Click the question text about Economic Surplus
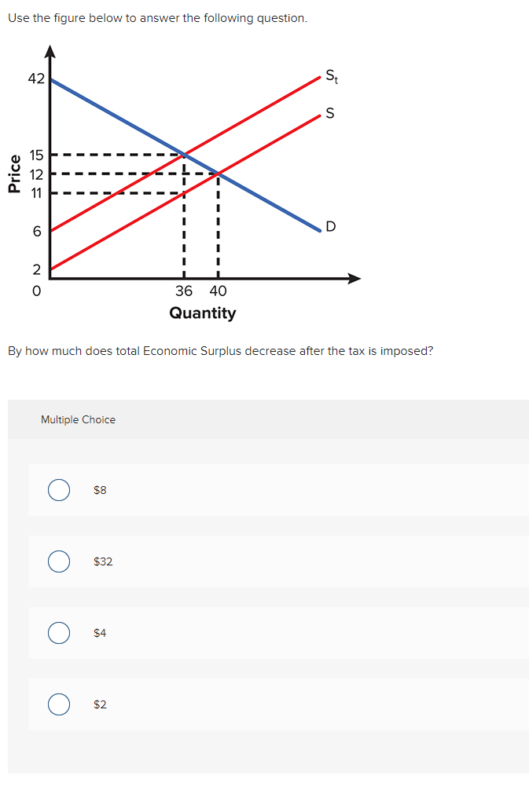 [x=220, y=351]
